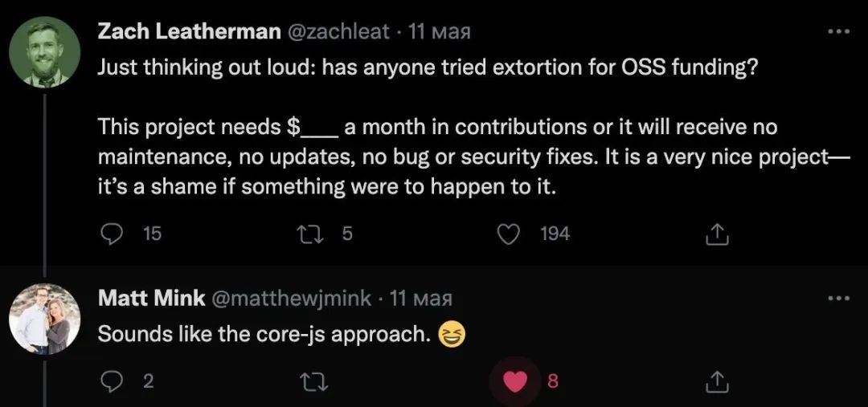This screenshot has width=868, height=407.
Task: Share Zach Leatherman's tweet
Action: coord(716,234)
